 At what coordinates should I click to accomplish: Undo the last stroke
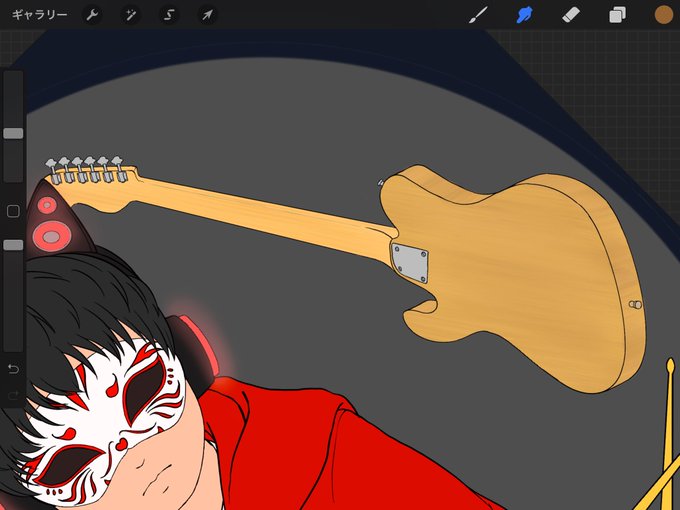pyautogui.click(x=13, y=369)
